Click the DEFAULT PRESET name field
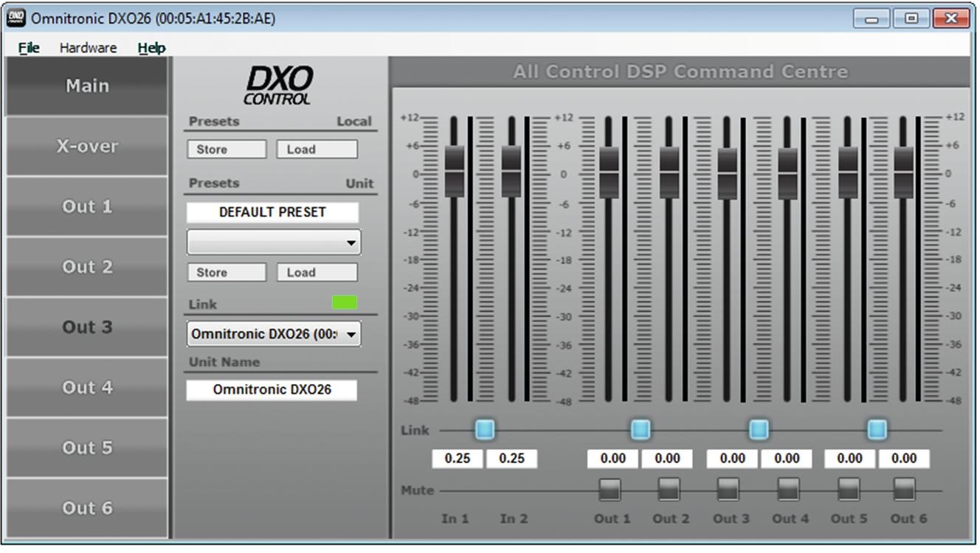This screenshot has height=553, width=980. pyautogui.click(x=272, y=212)
